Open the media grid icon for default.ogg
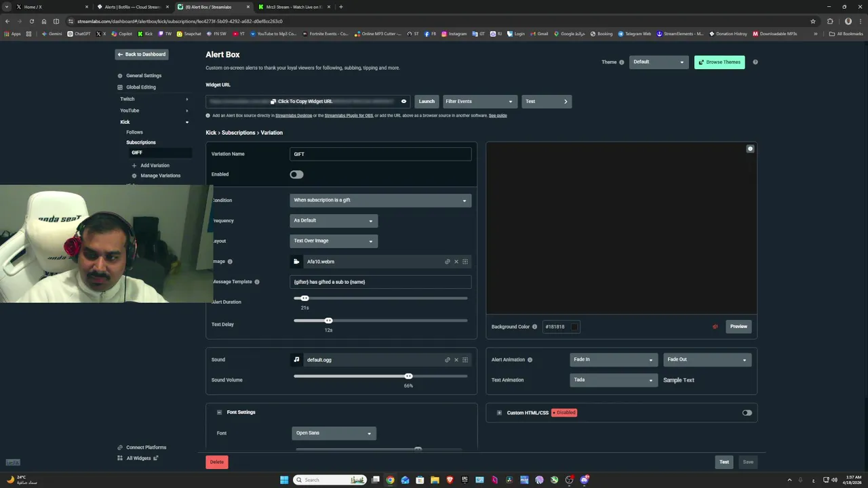This screenshot has width=868, height=488. [x=465, y=360]
